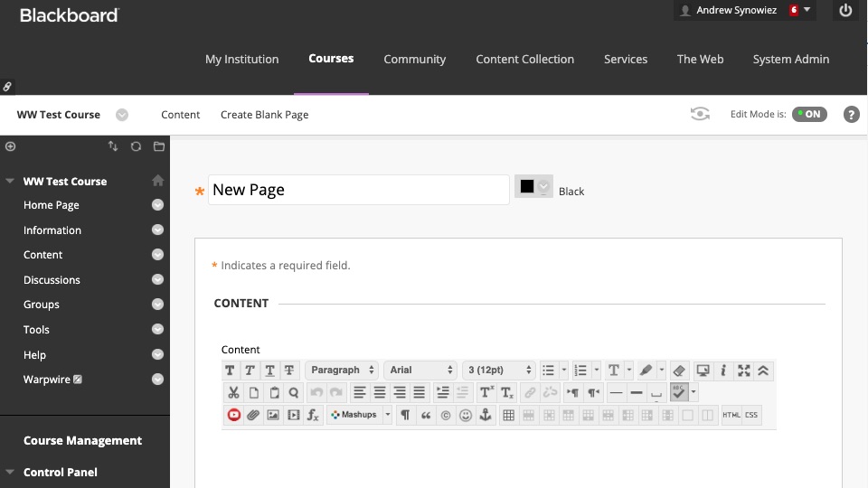Increase indent of paragraph

pyautogui.click(x=442, y=393)
